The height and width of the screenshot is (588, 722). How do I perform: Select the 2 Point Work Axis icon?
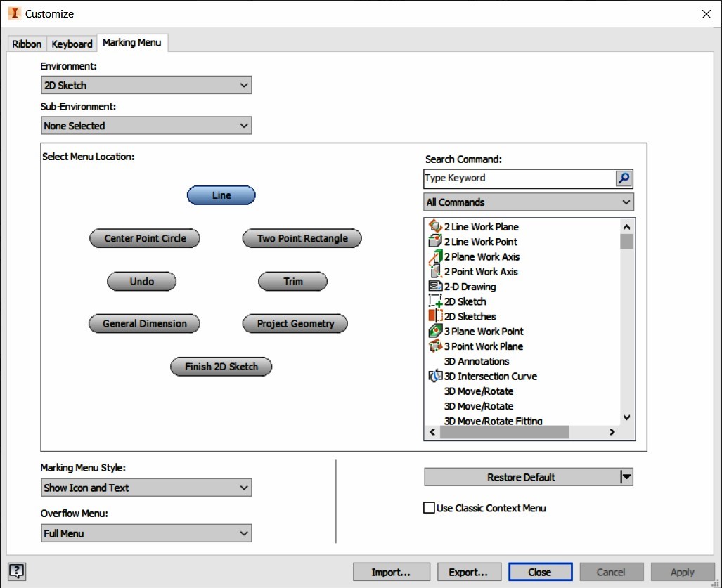point(434,271)
